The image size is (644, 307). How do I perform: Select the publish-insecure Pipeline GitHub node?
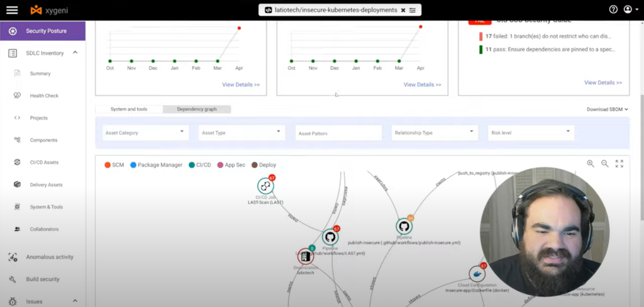click(404, 226)
